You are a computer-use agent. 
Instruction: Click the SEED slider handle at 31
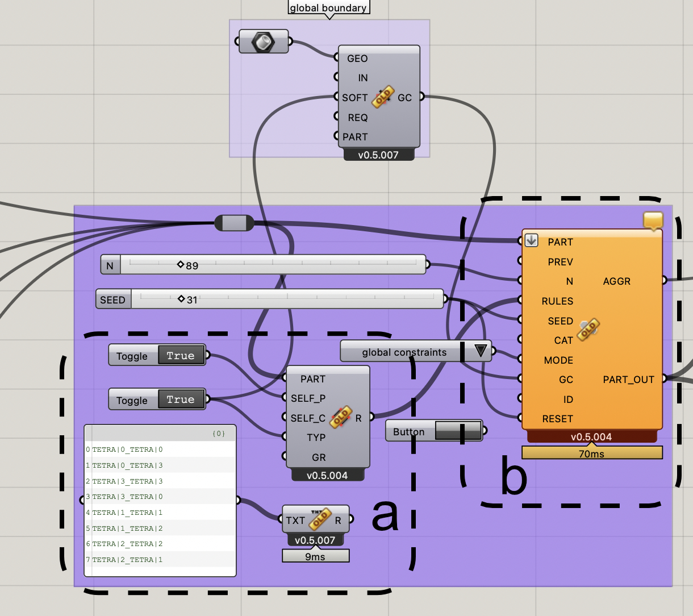point(181,299)
